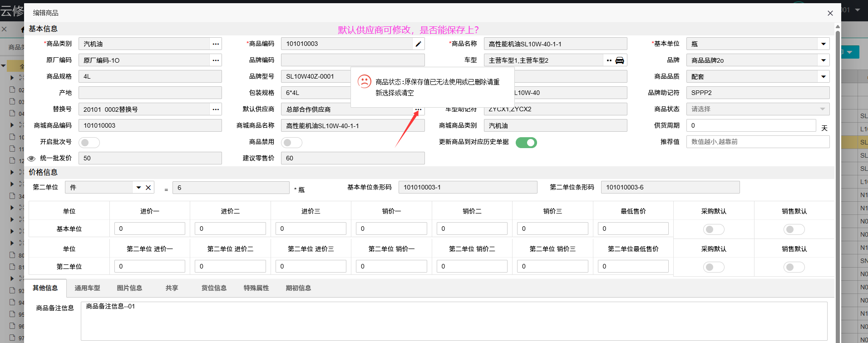
Task: Open vehicle picker via car icon
Action: coord(620,60)
